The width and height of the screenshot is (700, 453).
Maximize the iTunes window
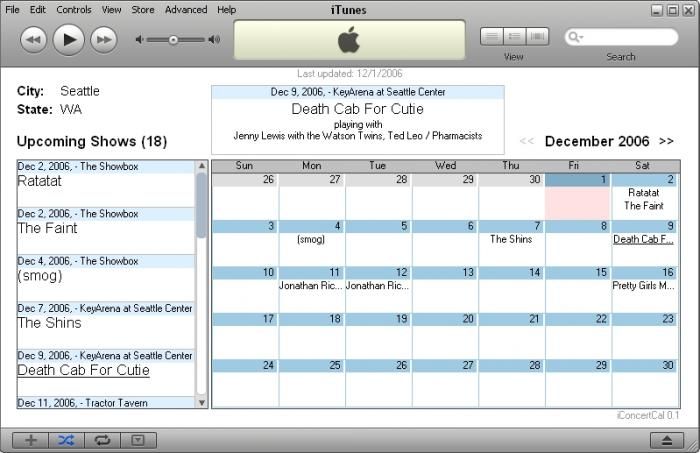point(672,10)
